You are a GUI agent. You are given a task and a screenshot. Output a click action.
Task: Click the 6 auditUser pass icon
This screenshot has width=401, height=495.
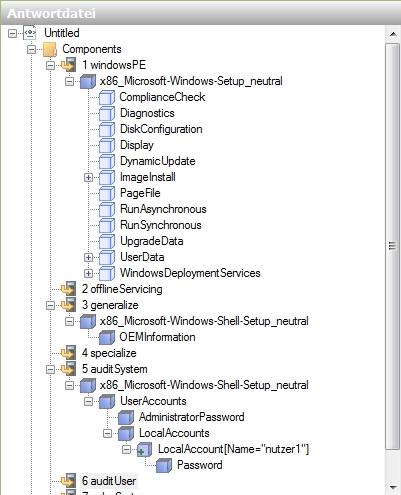pyautogui.click(x=69, y=481)
